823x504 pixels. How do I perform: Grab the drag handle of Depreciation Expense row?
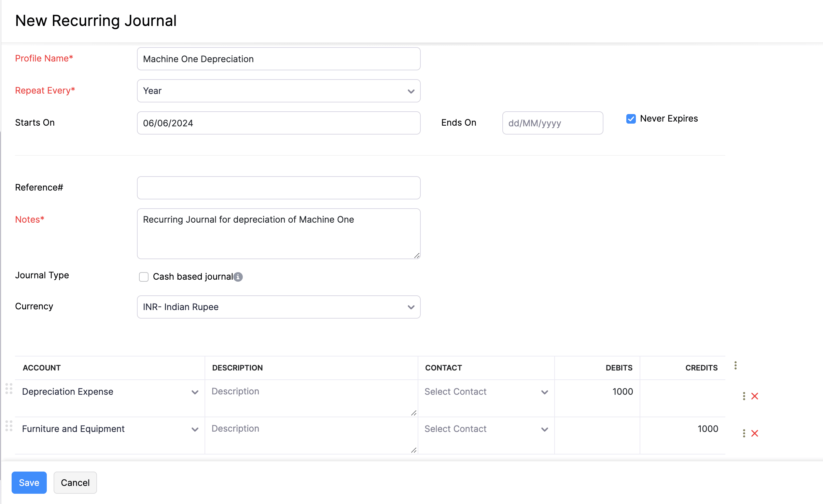tap(9, 389)
